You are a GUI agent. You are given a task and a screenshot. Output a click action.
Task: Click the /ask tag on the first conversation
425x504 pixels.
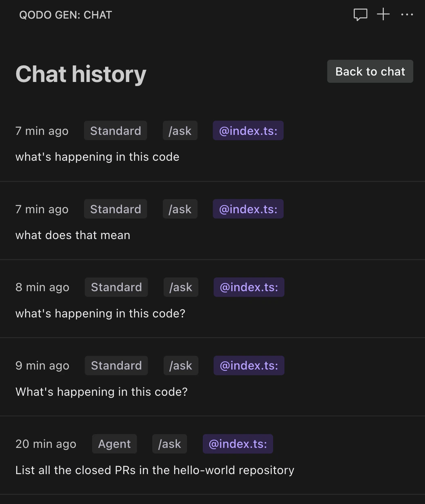[x=180, y=130]
